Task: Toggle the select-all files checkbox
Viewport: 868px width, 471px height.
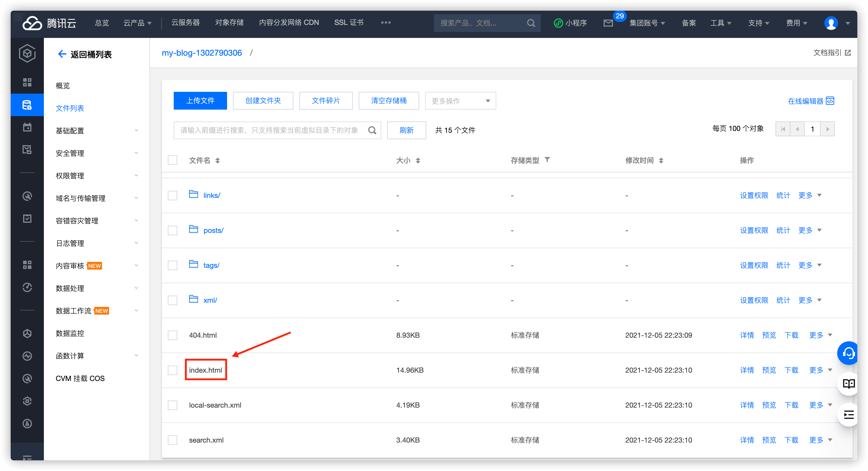Action: click(x=173, y=160)
